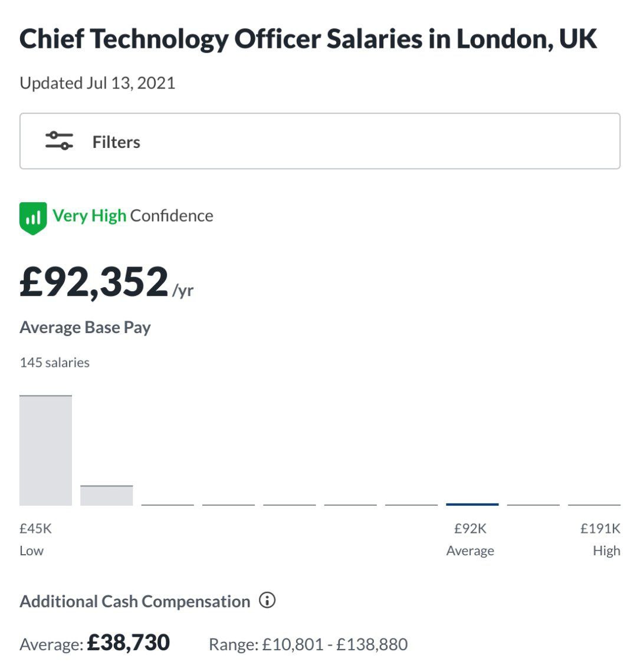This screenshot has width=637, height=672.
Task: Click the Average Base Pay label
Action: pyautogui.click(x=85, y=328)
